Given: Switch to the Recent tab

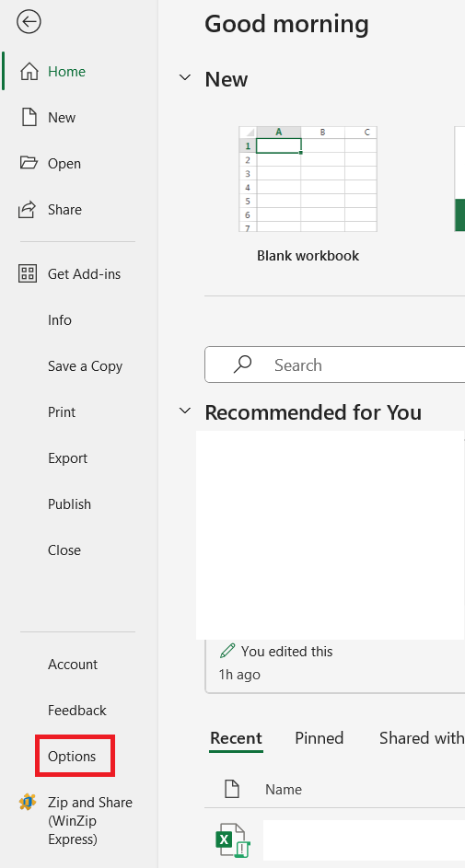Looking at the screenshot, I should 236,738.
